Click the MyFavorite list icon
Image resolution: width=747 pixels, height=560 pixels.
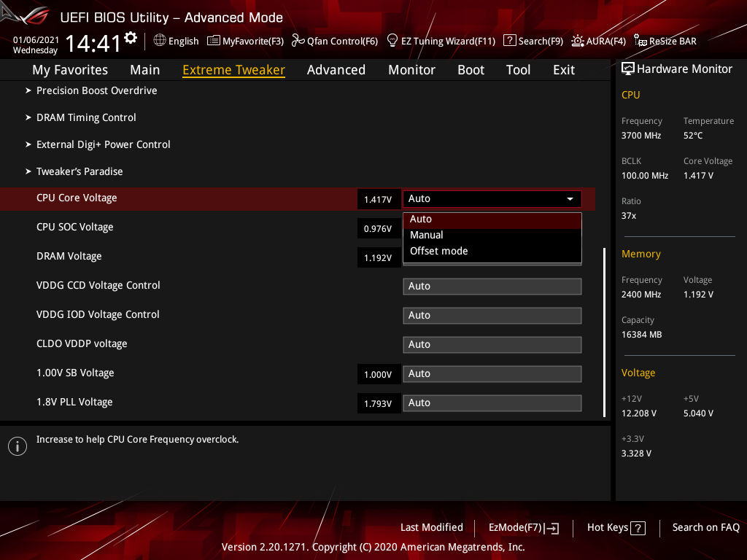(x=214, y=41)
